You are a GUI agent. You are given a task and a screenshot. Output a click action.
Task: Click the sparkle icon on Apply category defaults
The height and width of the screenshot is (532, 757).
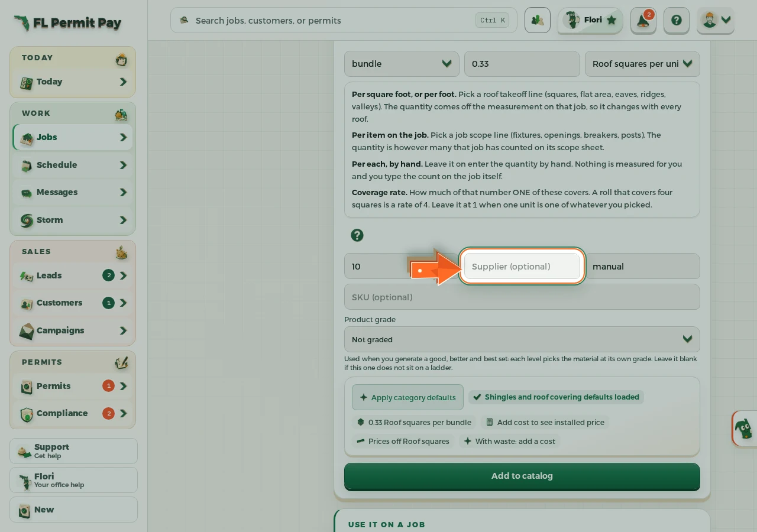coord(364,397)
